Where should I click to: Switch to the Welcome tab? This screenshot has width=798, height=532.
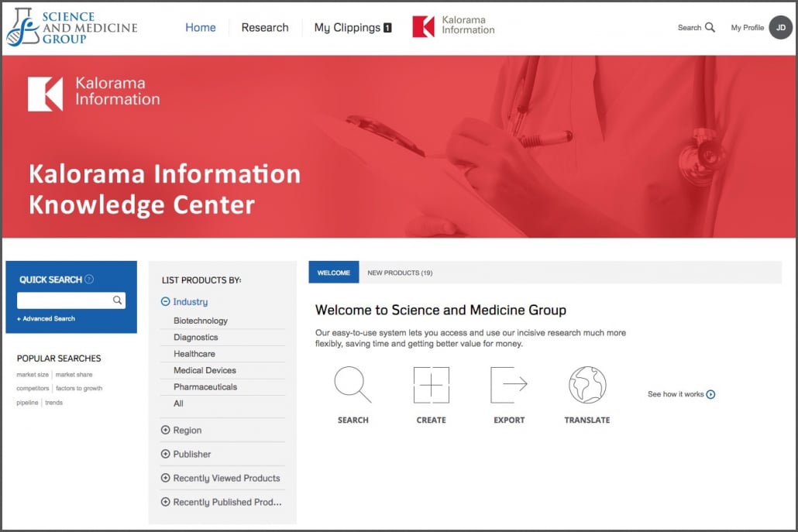(x=334, y=273)
